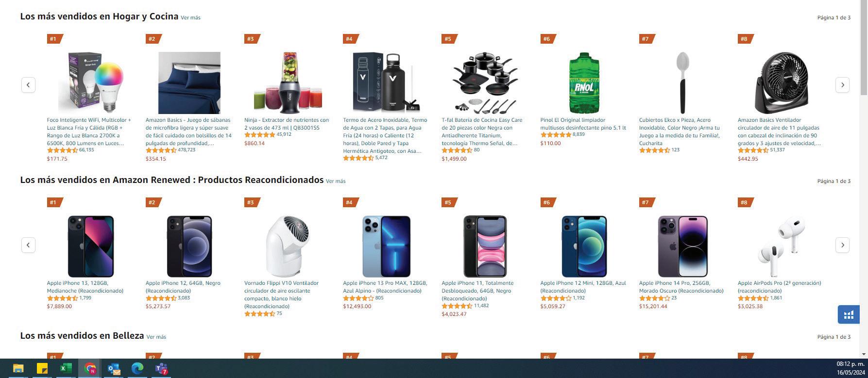Screen dimensions: 868x378
Task: View Apple AirPods Pro product image
Action: [x=781, y=247]
